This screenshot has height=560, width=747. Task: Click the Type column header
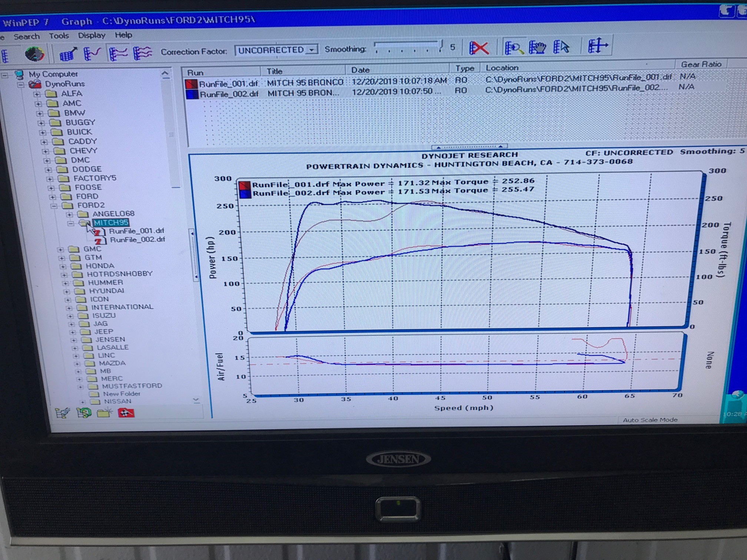[x=465, y=68]
